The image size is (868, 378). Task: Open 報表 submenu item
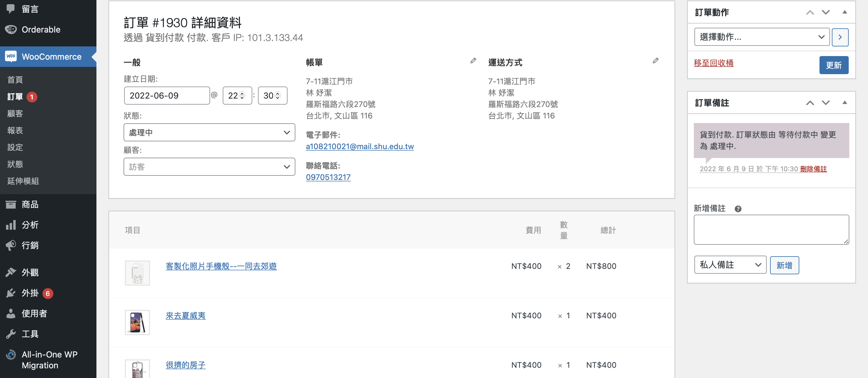[x=15, y=131]
